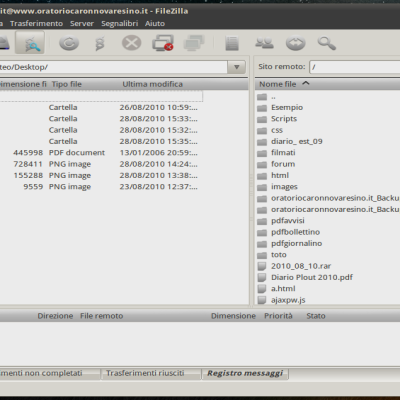This screenshot has width=400, height=400.
Task: Click the disconnect from server icon
Action: (x=163, y=43)
